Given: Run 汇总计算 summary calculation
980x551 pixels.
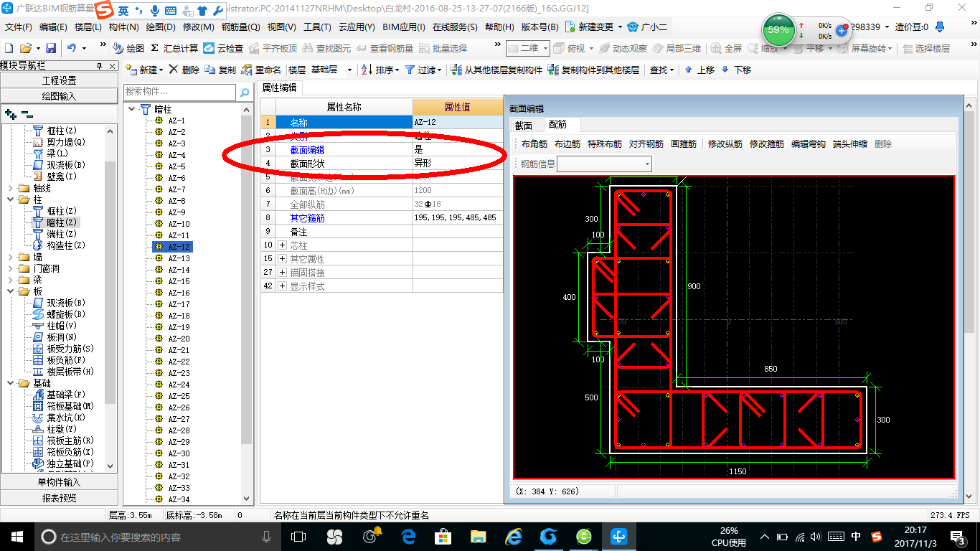Looking at the screenshot, I should (174, 48).
